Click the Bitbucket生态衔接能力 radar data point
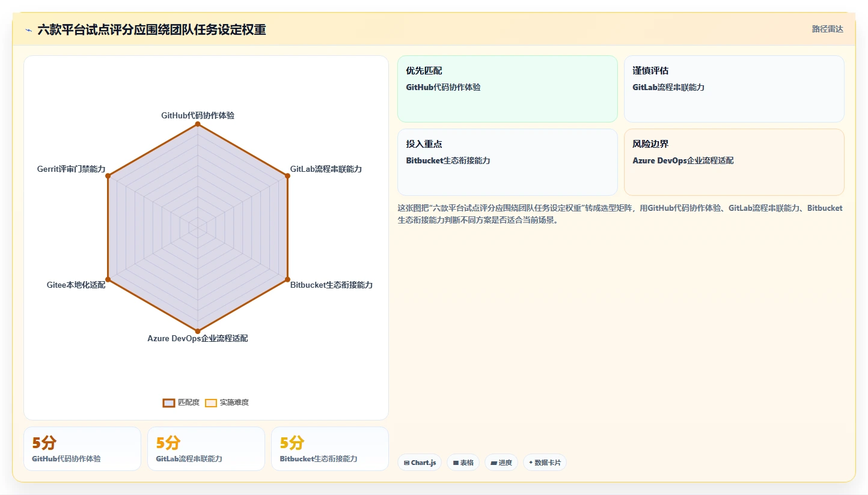 point(287,279)
